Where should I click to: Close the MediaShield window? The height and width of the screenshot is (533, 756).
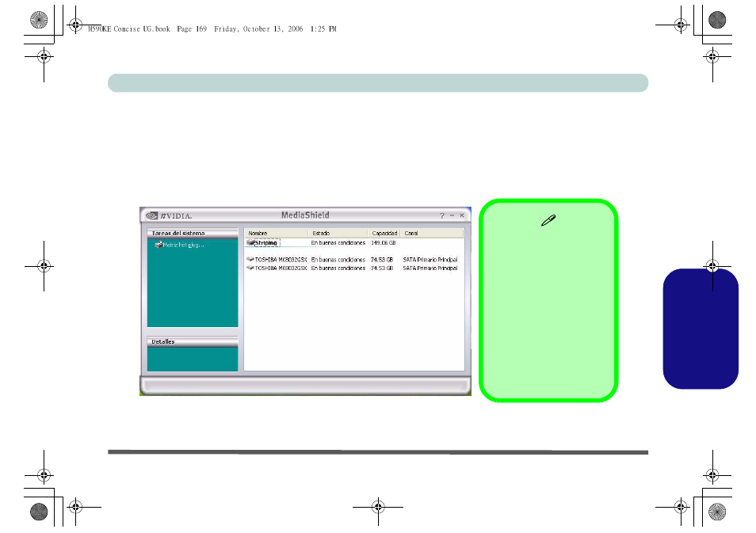(461, 215)
